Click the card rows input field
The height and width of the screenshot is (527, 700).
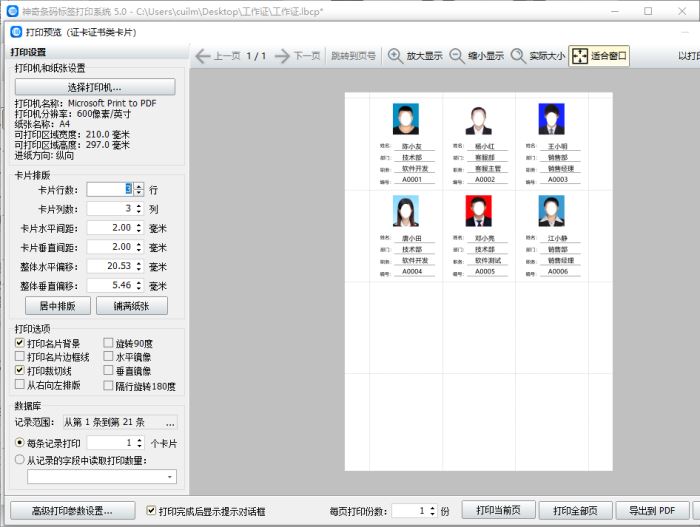pos(111,189)
